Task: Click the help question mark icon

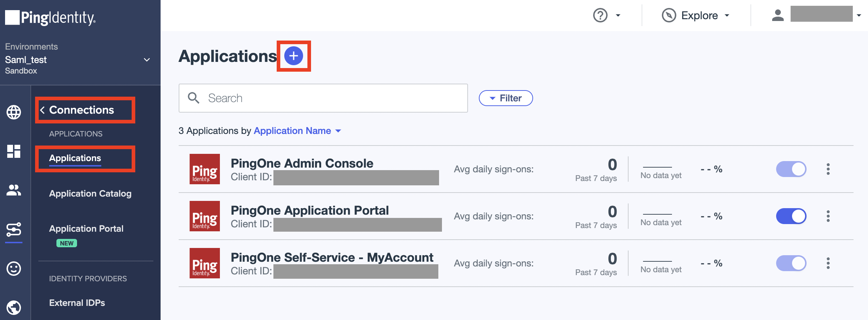Action: 600,16
